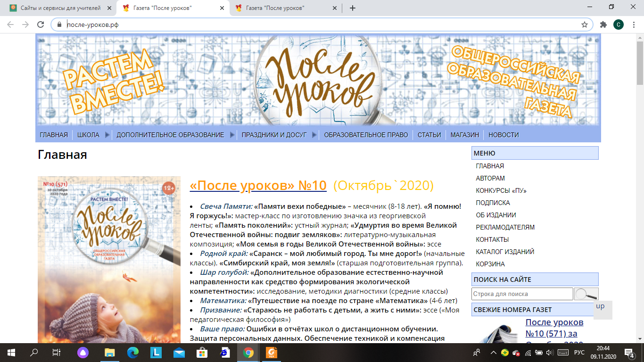Open the «После уроков» №10 headline link
The width and height of the screenshot is (644, 362).
(258, 186)
